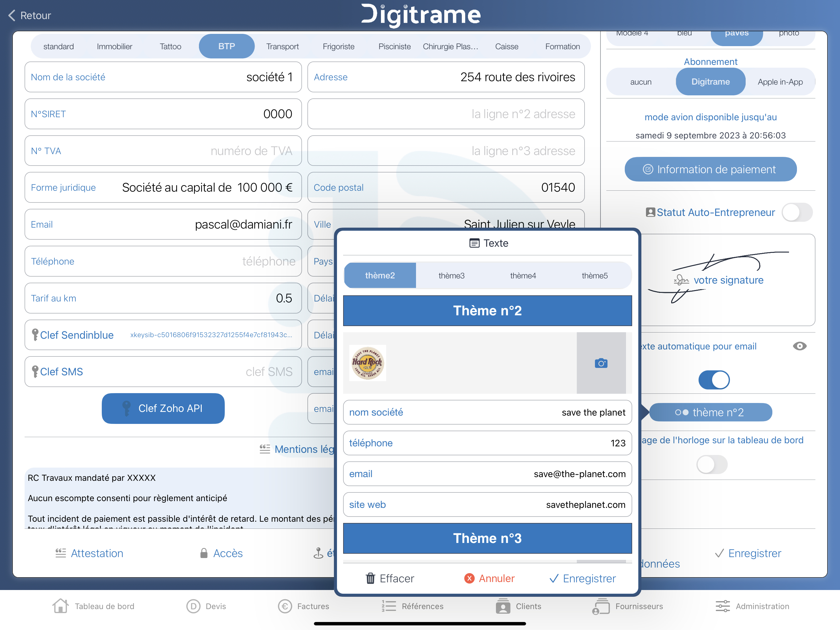Click Enregistrer in the main panel
The height and width of the screenshot is (630, 840).
(x=748, y=553)
